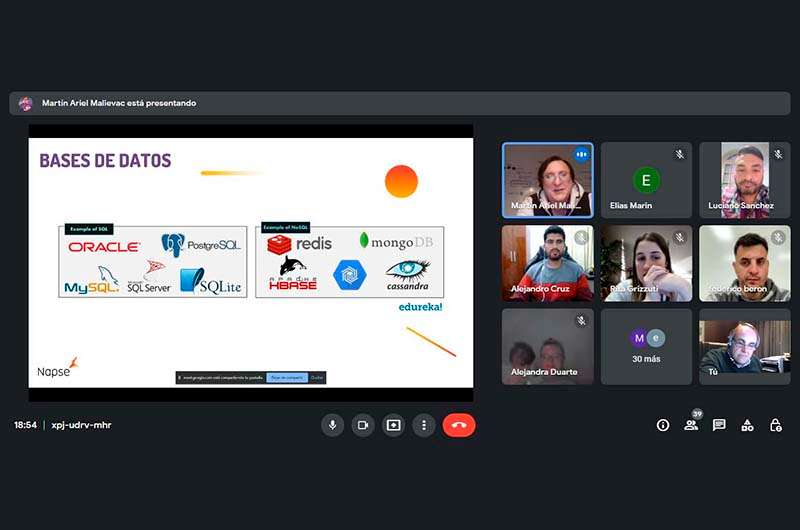Click the presenter avatar in the banner

pyautogui.click(x=26, y=103)
